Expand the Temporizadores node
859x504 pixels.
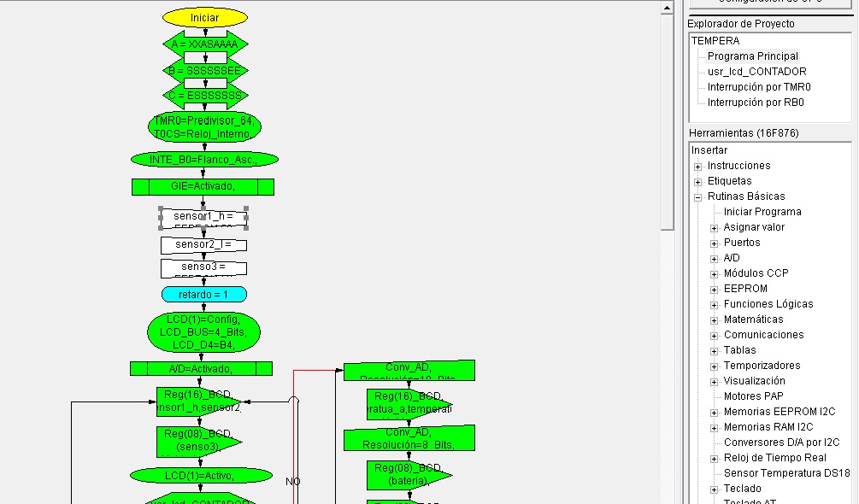click(715, 366)
